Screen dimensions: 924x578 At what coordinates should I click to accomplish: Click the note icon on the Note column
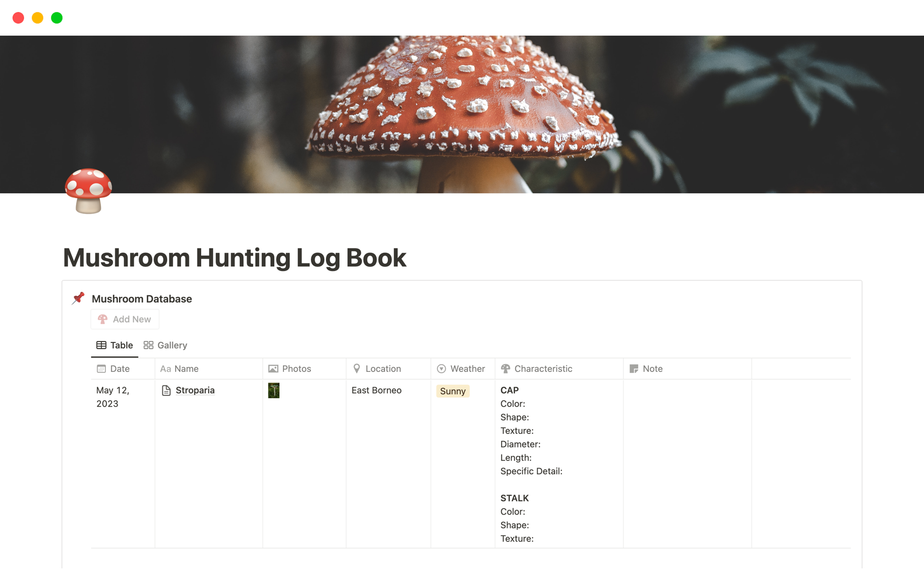pos(633,368)
